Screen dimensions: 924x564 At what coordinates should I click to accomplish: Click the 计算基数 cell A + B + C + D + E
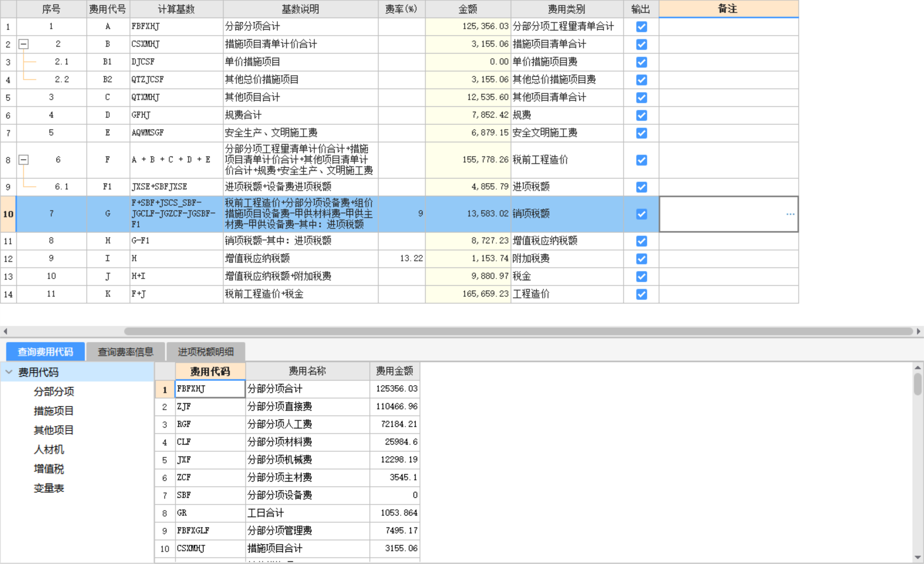point(176,160)
